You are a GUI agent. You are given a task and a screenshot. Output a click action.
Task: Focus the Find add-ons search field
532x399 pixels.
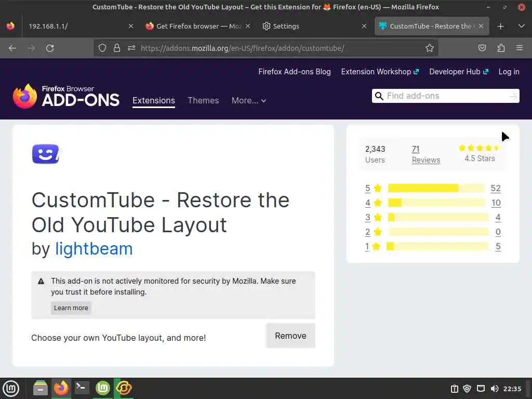[x=446, y=96]
